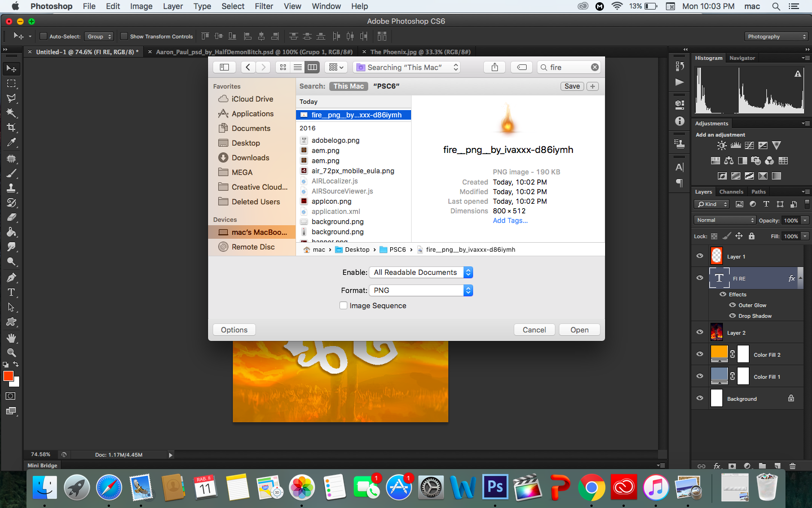Open Photoshop from the Dock
Viewport: 812px width, 508px height.
(x=495, y=487)
